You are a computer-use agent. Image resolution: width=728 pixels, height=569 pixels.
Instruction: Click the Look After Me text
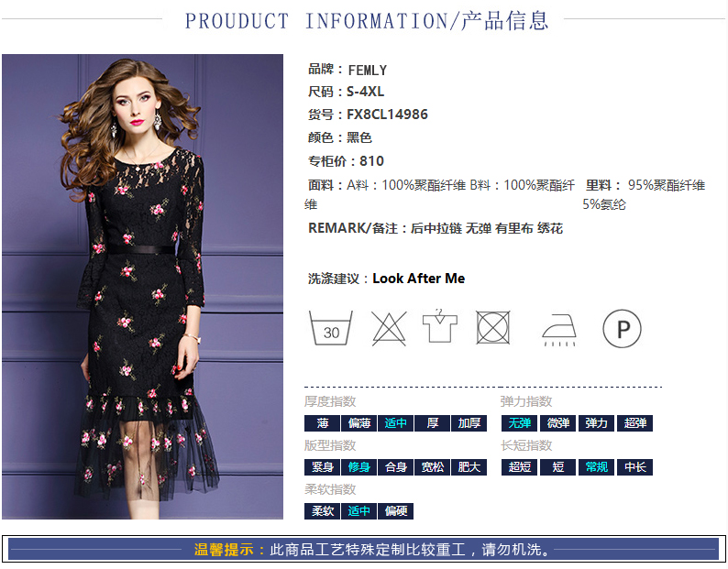click(x=418, y=279)
